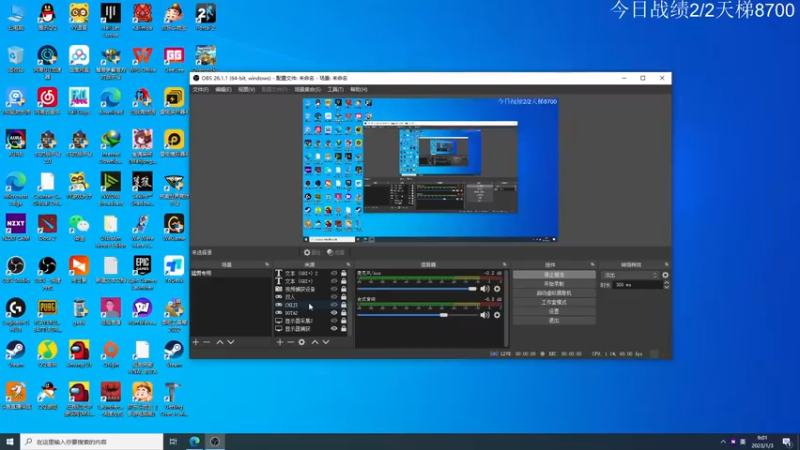Click the source Filters button above docks
The width and height of the screenshot is (800, 450).
(x=336, y=252)
